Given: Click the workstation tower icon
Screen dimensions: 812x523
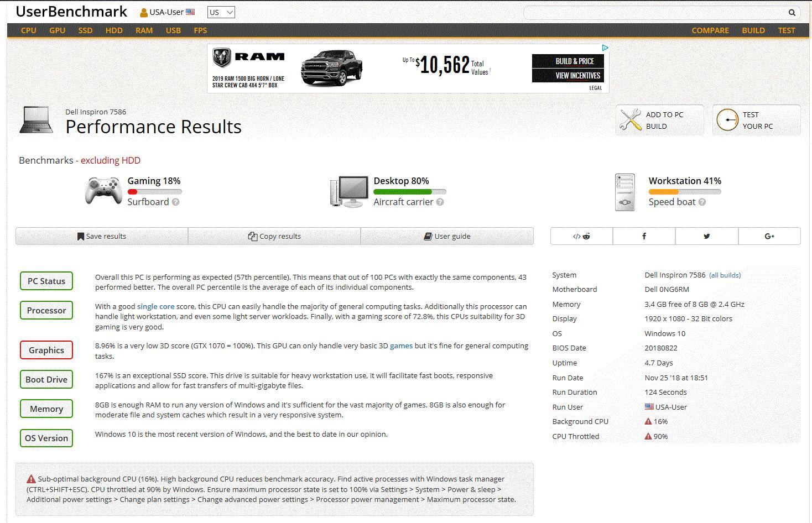Looking at the screenshot, I should [624, 192].
